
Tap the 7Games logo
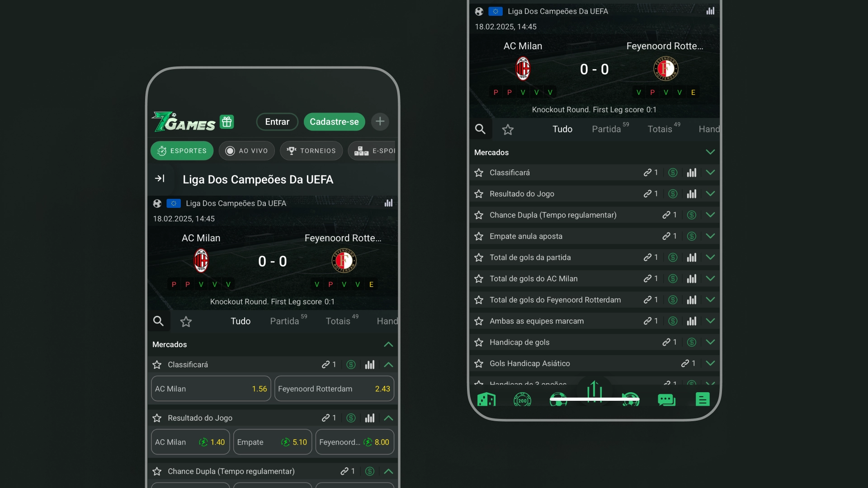click(184, 122)
